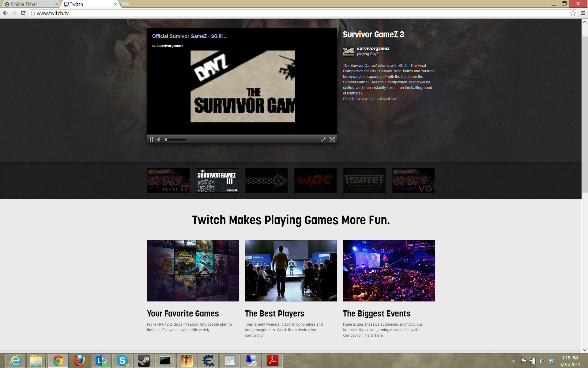Select the GameSpot stream thumbnail
Screen dimensions: 588x368
[266, 181]
